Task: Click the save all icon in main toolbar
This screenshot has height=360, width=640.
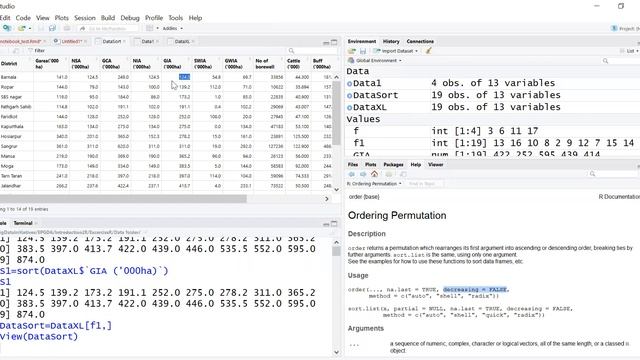Action: [52, 28]
